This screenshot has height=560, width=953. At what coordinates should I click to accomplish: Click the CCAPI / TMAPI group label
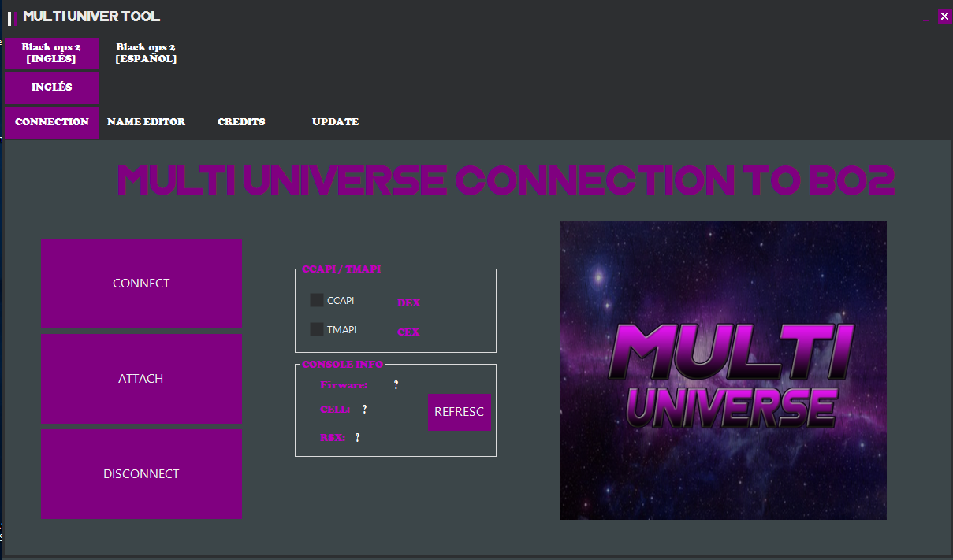[341, 269]
